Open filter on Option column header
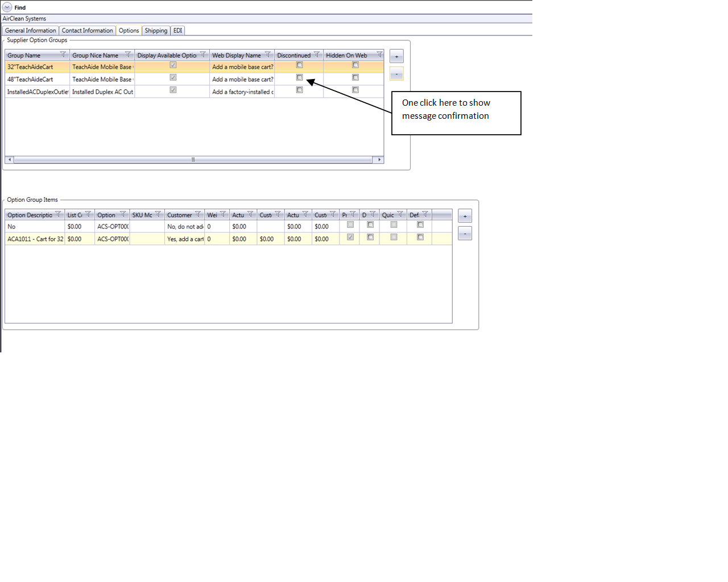The height and width of the screenshot is (582, 728). point(123,215)
